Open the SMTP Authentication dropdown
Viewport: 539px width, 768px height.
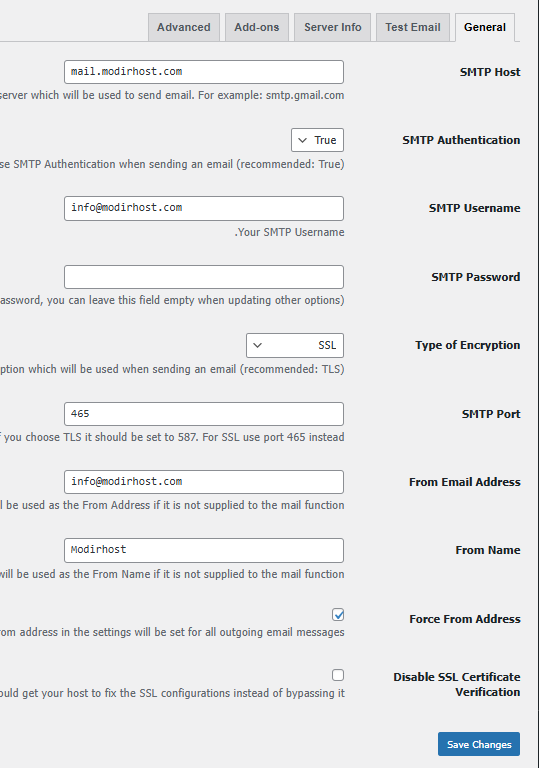tap(318, 140)
